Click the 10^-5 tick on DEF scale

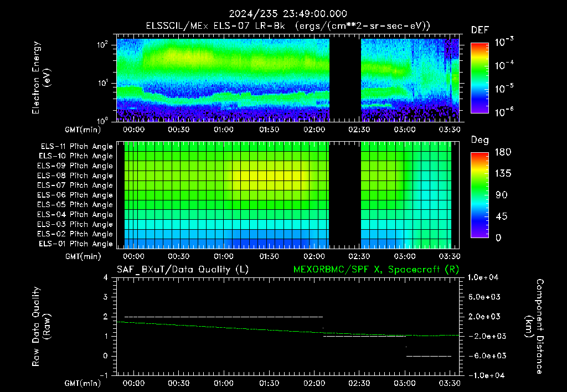504,89
